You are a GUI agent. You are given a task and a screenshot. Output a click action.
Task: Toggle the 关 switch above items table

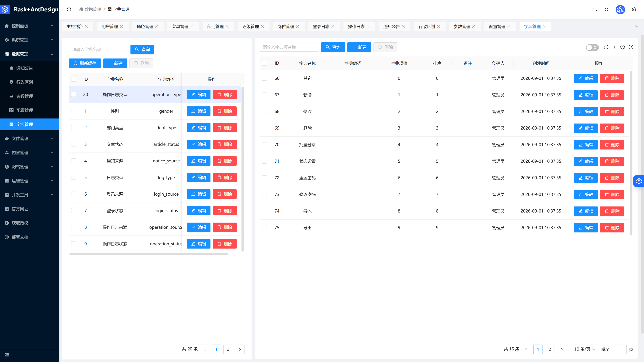[x=592, y=47]
